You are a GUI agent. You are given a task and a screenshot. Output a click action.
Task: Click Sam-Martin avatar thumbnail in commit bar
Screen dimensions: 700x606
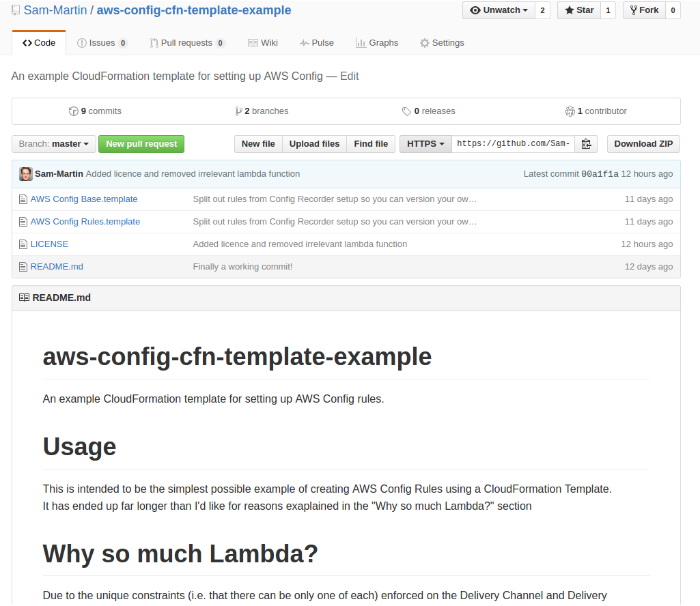point(25,174)
